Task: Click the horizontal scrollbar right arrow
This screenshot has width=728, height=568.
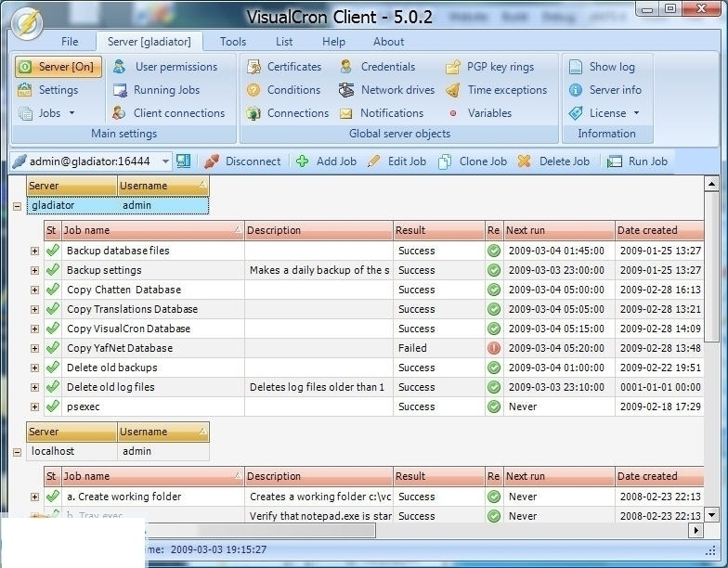Action: point(695,530)
